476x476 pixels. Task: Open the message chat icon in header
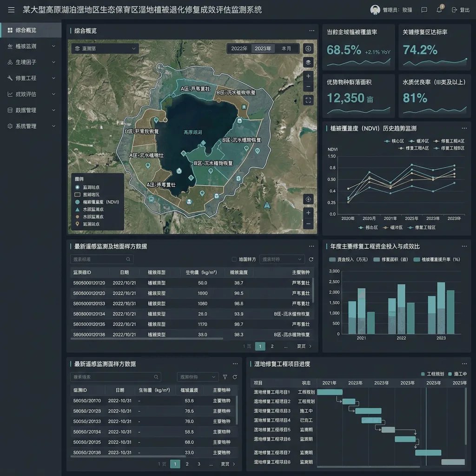click(x=424, y=10)
